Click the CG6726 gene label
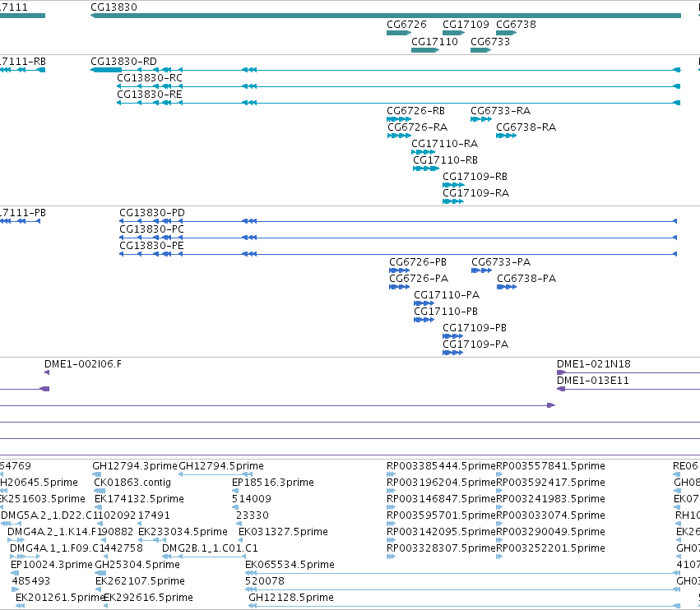Image resolution: width=700 pixels, height=610 pixels. [x=406, y=25]
